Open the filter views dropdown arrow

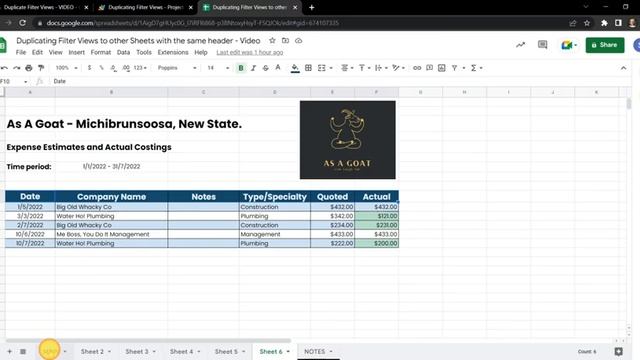(x=464, y=68)
